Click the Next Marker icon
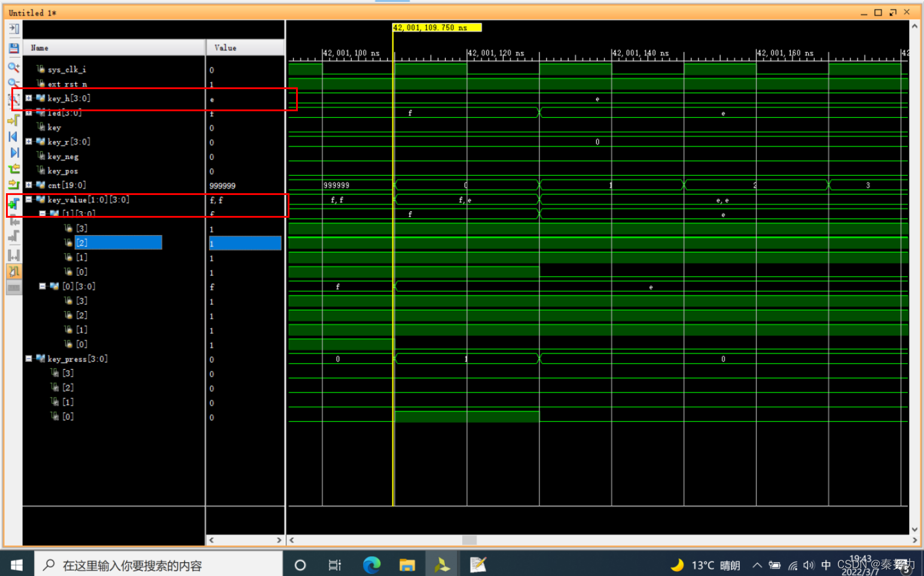This screenshot has width=924, height=576. coord(14,236)
